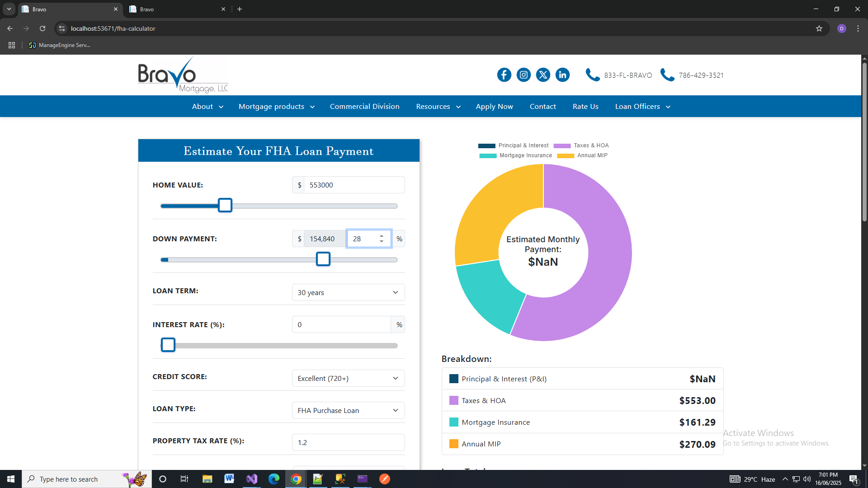The width and height of the screenshot is (868, 488).
Task: Click the Bravo Mortgage logo
Action: [183, 75]
